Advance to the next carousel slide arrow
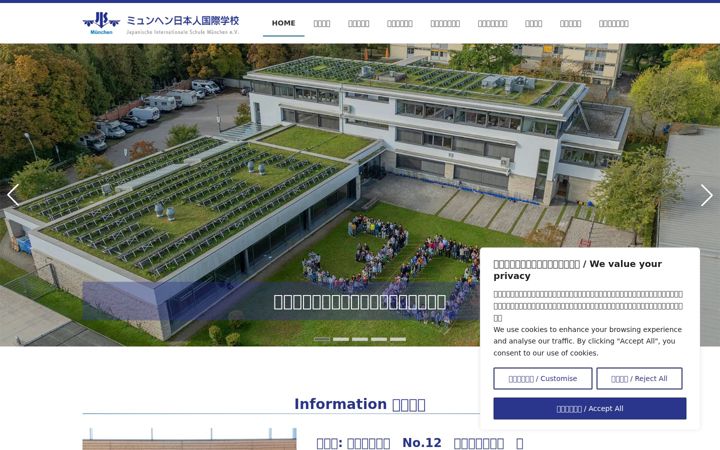This screenshot has width=720, height=450. pyautogui.click(x=706, y=195)
